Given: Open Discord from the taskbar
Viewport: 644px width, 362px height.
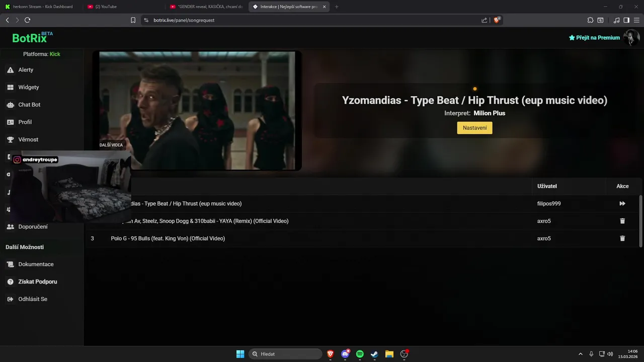Looking at the screenshot, I should click(x=345, y=354).
